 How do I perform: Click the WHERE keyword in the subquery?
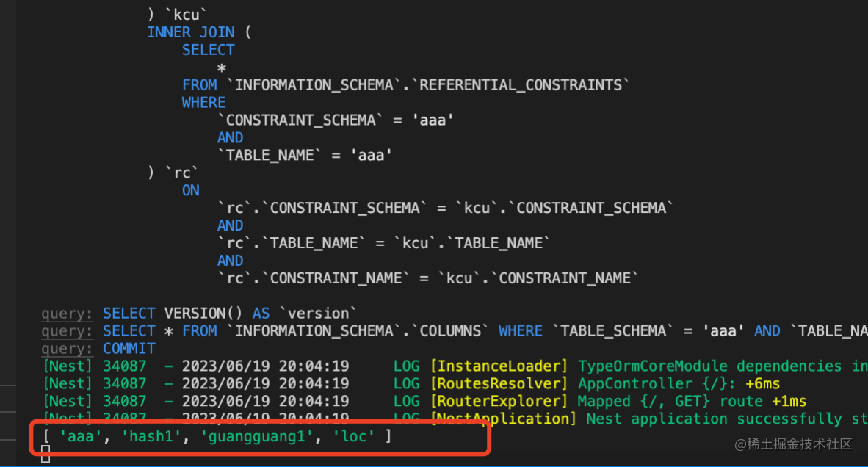pos(203,102)
